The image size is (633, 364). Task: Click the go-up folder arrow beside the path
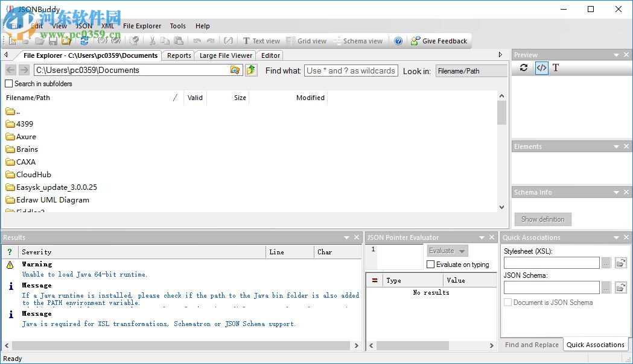pos(251,71)
